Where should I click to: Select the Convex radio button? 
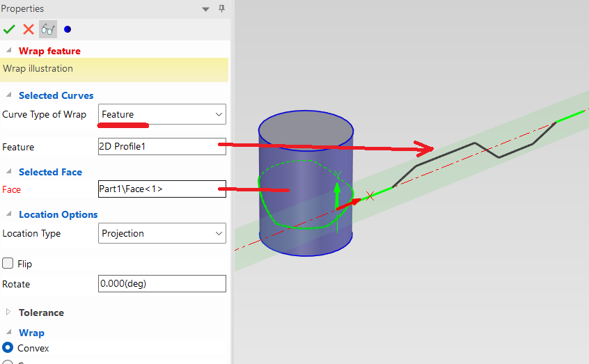click(8, 347)
